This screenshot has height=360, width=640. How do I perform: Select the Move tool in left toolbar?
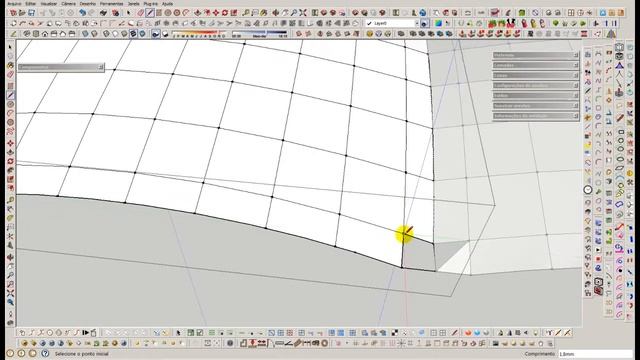point(11,143)
